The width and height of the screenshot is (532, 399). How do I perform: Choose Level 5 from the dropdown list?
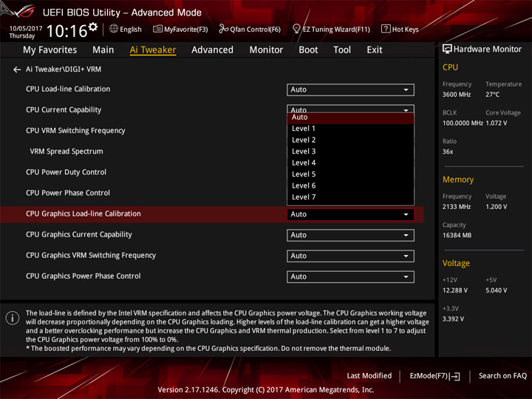click(350, 174)
